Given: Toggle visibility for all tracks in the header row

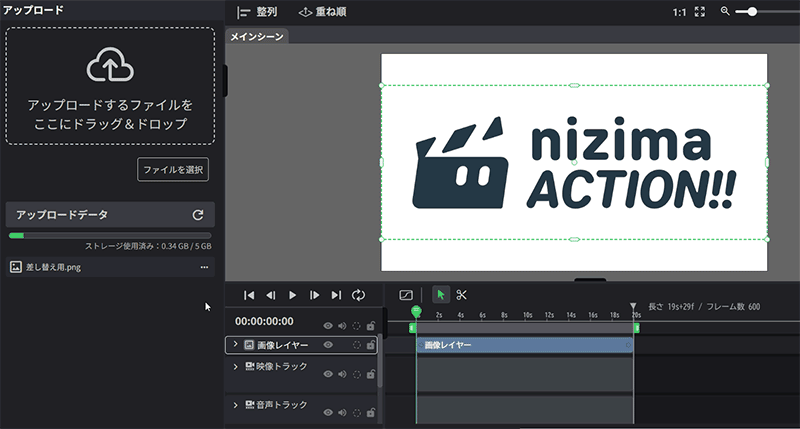Looking at the screenshot, I should coord(328,326).
